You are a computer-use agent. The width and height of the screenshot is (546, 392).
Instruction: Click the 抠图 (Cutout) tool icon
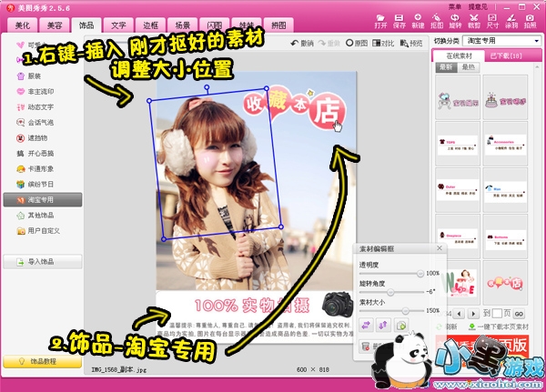(x=436, y=18)
